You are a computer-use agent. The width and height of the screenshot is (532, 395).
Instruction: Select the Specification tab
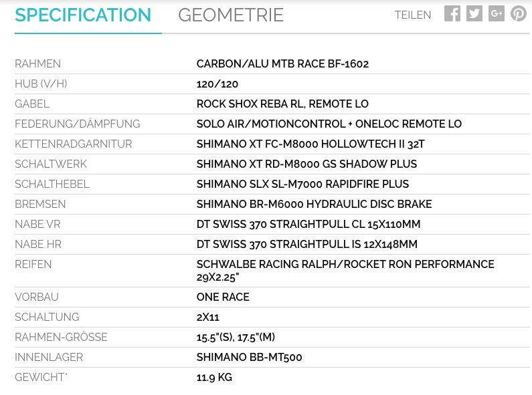pos(83,15)
